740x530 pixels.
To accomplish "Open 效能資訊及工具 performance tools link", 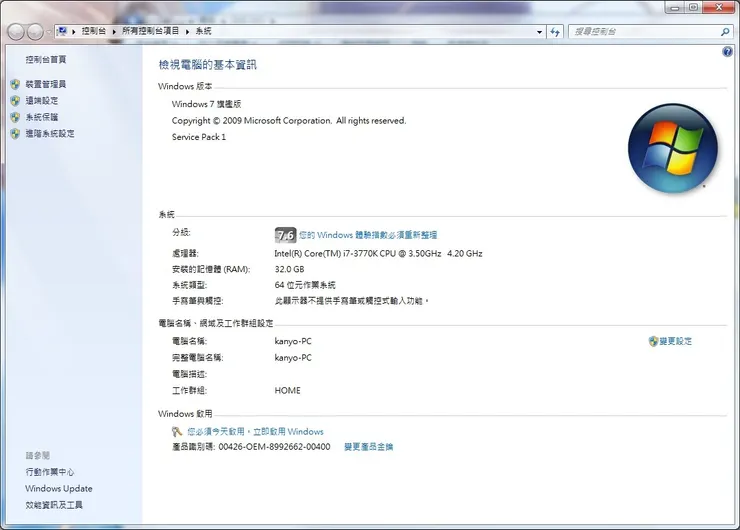I will (54, 505).
